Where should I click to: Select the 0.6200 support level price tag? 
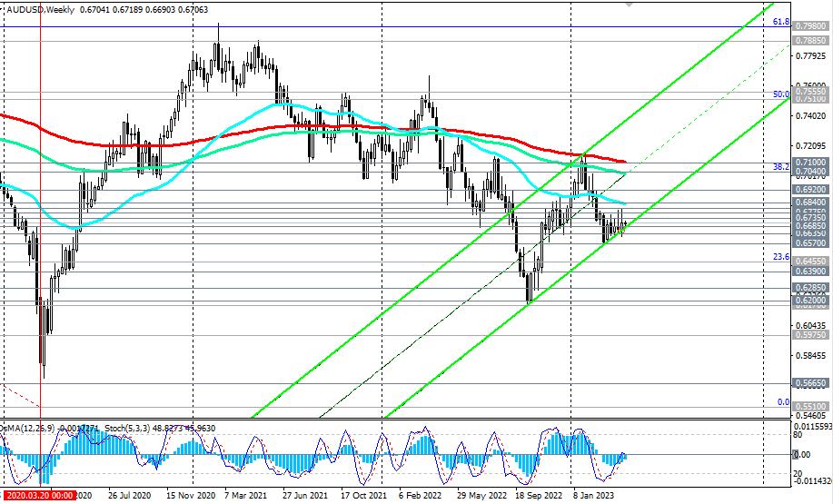(810, 300)
